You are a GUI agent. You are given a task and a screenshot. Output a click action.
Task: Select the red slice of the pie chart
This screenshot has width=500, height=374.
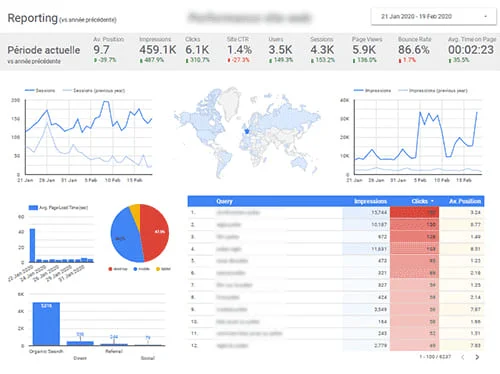coord(155,233)
